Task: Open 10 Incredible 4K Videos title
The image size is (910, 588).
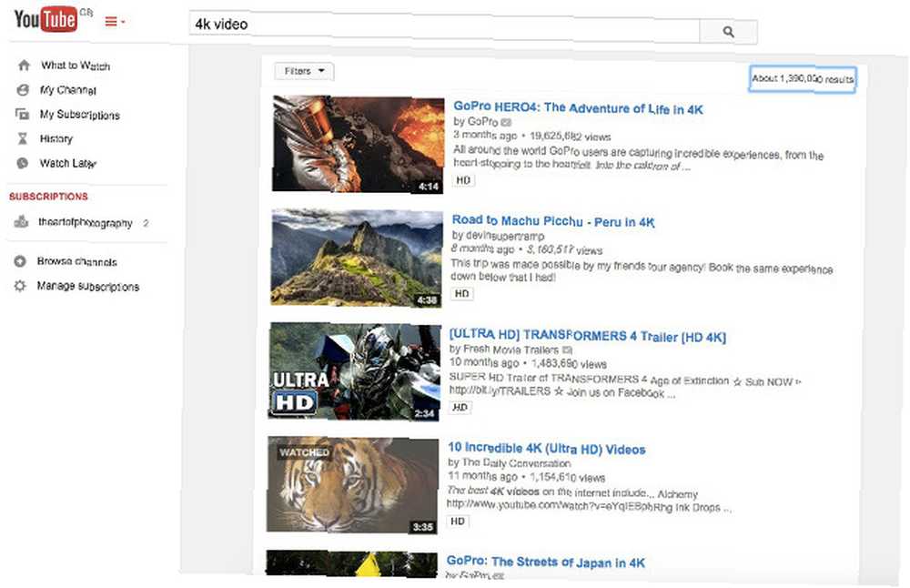Action: (547, 449)
